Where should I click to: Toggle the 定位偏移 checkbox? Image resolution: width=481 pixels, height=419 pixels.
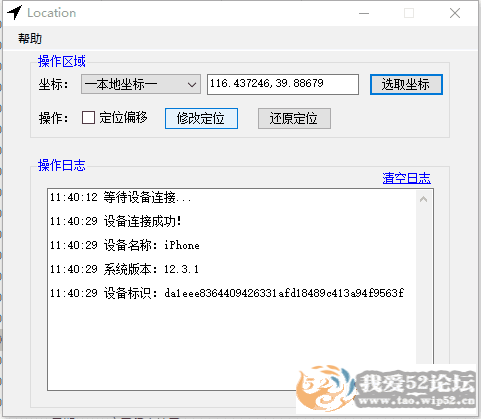coord(88,118)
